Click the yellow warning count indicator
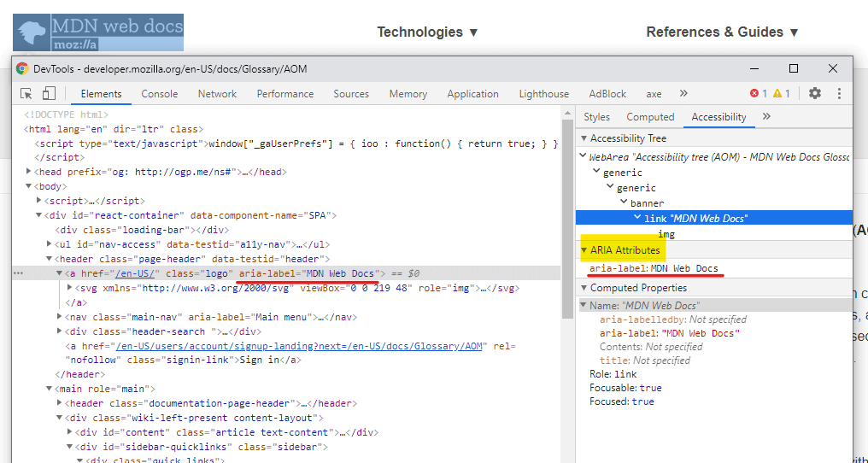This screenshot has width=868, height=463. pos(782,94)
